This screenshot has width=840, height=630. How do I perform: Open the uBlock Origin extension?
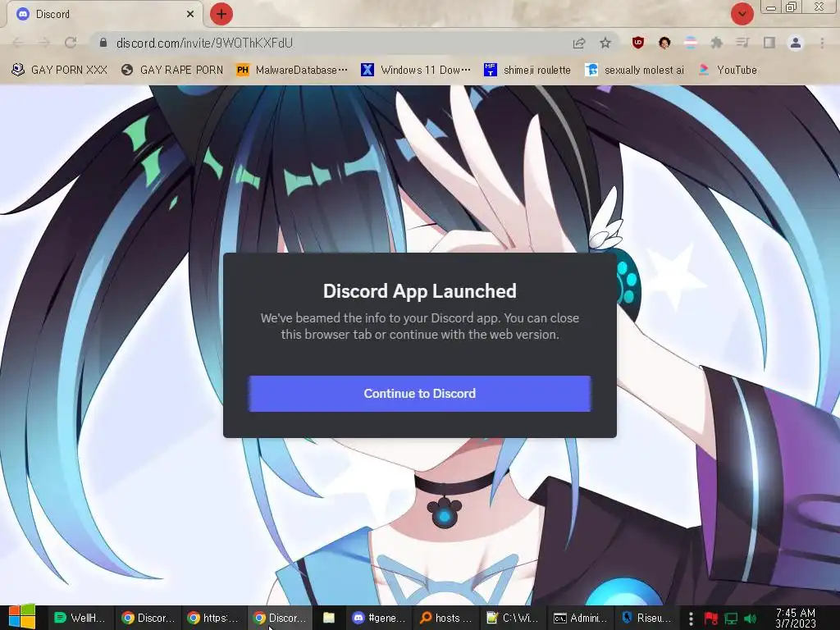pyautogui.click(x=637, y=43)
